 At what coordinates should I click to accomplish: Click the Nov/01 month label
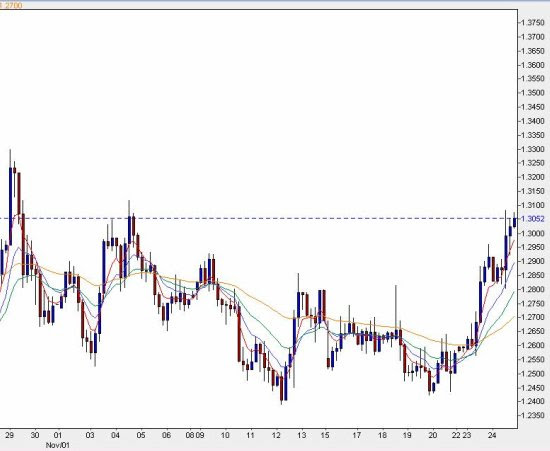pyautogui.click(x=58, y=445)
